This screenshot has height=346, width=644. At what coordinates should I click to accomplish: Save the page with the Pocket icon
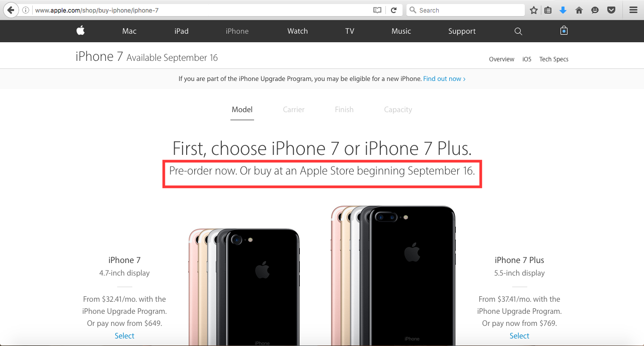point(611,10)
